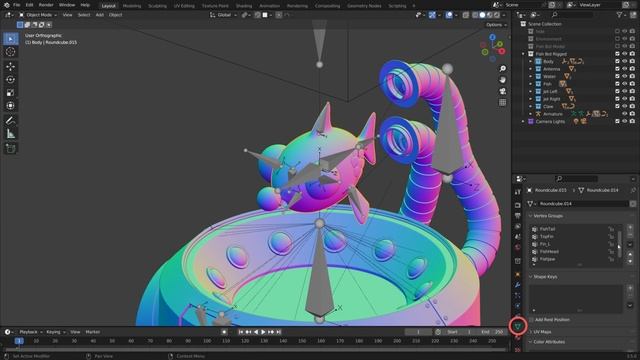
Task: Collapse the Fish Bot Rigged collection
Action: (523, 54)
